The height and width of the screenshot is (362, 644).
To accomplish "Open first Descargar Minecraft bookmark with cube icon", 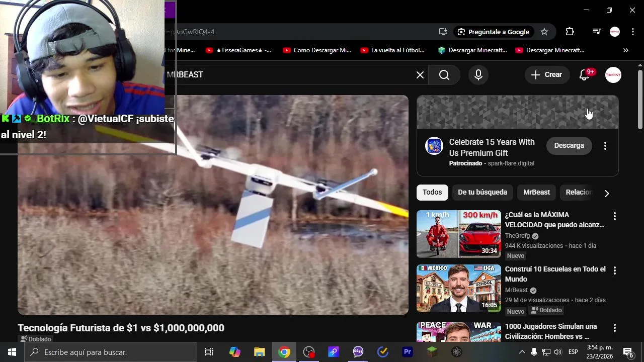I will (472, 50).
